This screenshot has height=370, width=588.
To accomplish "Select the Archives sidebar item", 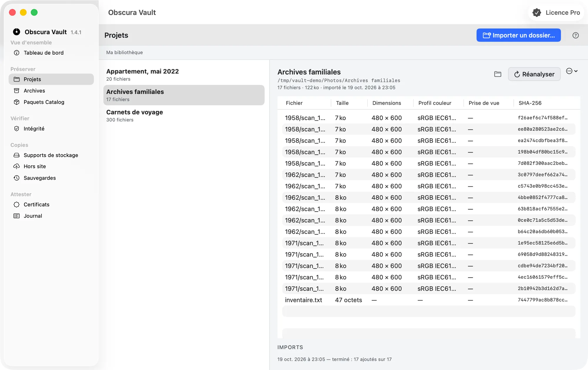I will [51, 91].
